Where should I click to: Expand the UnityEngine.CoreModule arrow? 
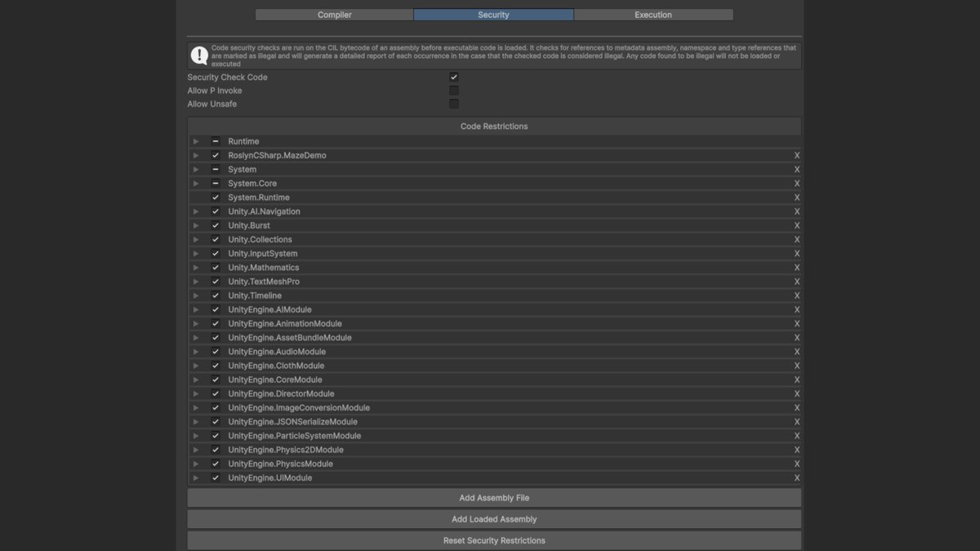coord(196,380)
